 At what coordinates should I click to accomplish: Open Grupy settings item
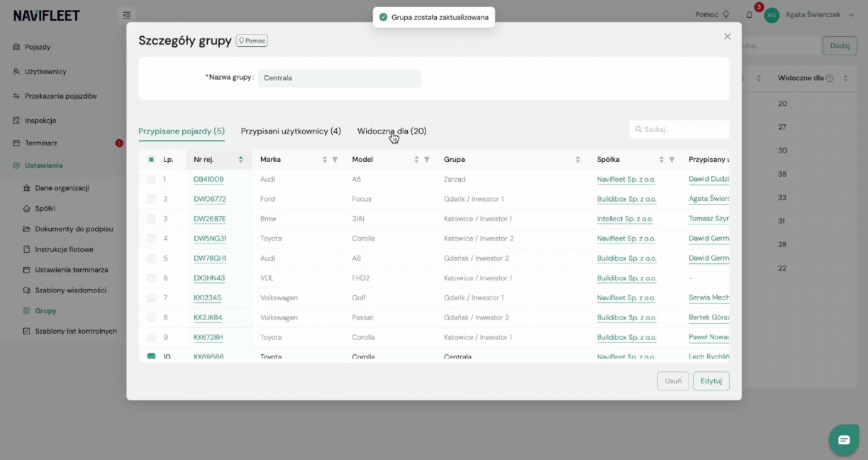pos(45,311)
